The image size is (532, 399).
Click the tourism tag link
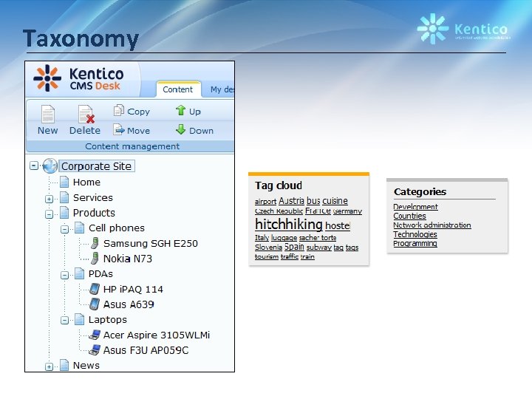click(267, 256)
